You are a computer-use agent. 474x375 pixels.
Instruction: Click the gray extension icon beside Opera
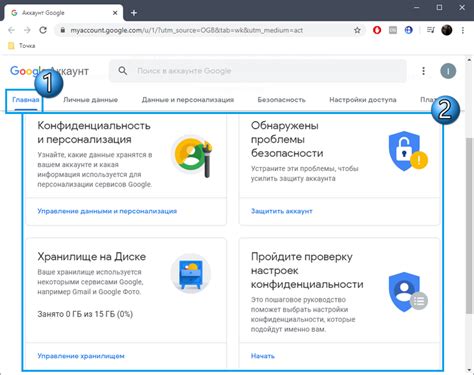(x=393, y=30)
